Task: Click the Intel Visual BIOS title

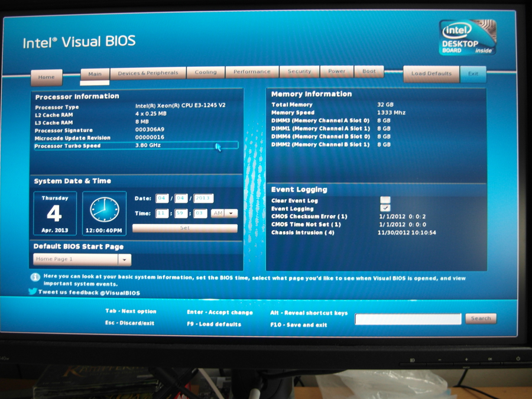Action: [x=79, y=42]
